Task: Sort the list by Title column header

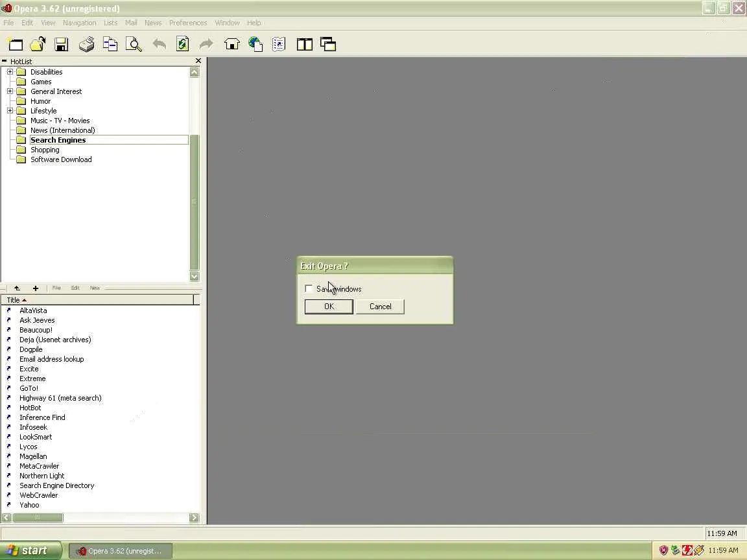Action: [x=98, y=300]
